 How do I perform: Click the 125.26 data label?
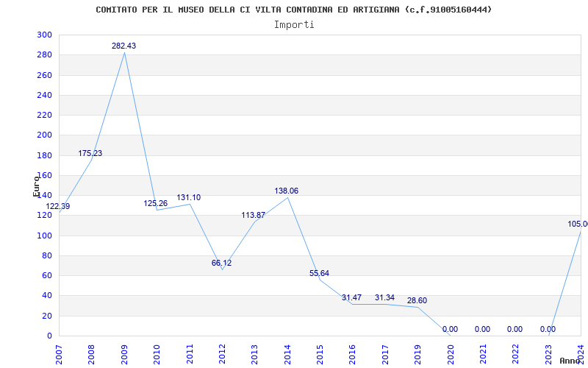(x=156, y=204)
